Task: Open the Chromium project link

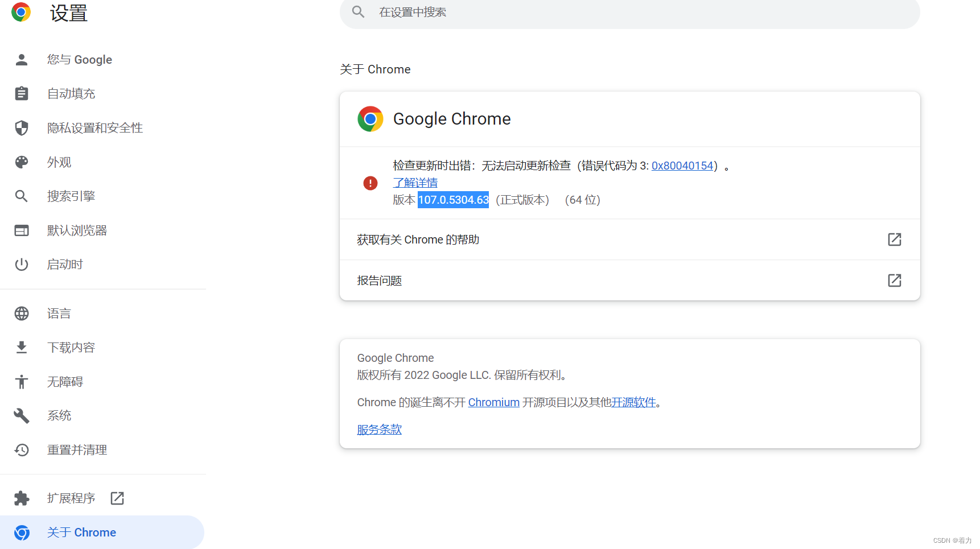Action: tap(493, 402)
